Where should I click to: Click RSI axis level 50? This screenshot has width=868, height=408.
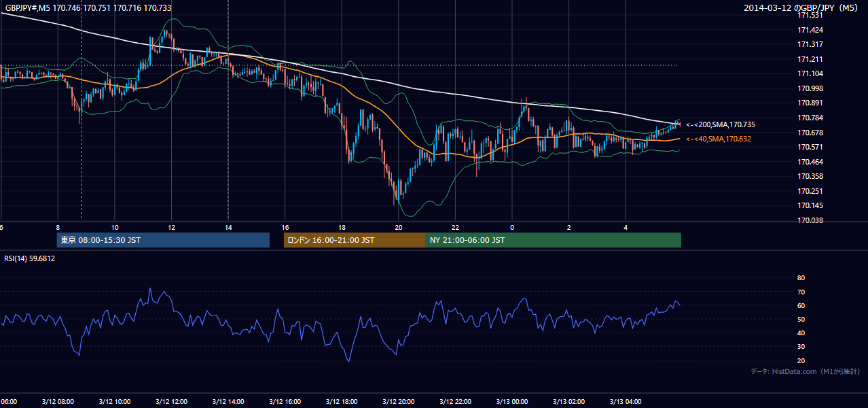[x=801, y=319]
